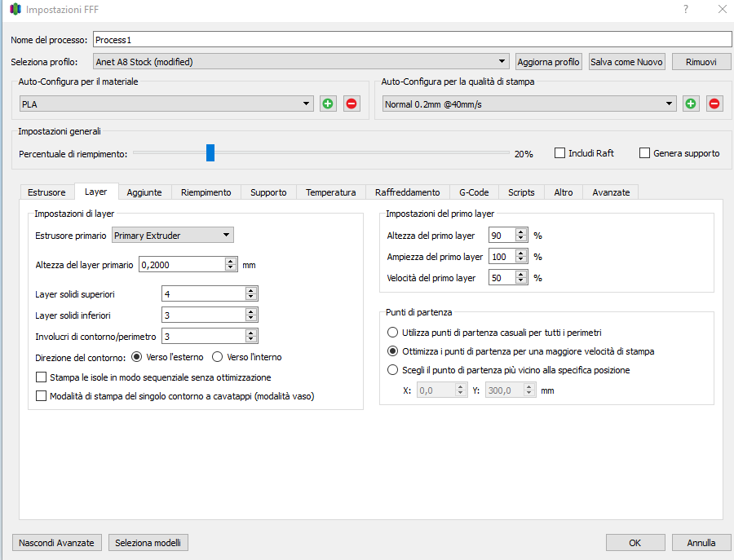The width and height of the screenshot is (734, 560).
Task: Select the Layer tab
Action: [96, 192]
